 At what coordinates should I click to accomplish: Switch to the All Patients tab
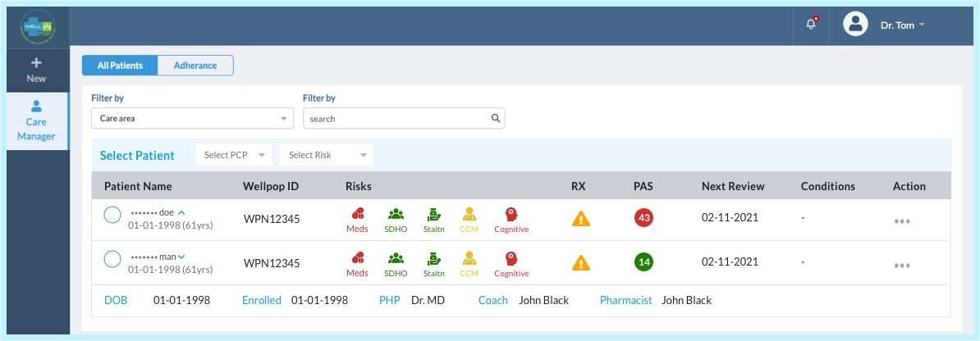pos(120,66)
